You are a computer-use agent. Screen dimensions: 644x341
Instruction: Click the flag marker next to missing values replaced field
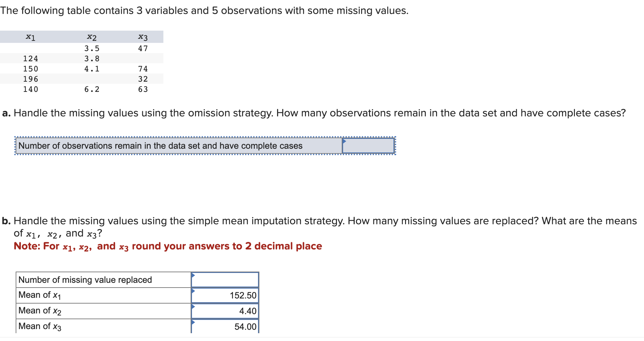click(x=193, y=276)
